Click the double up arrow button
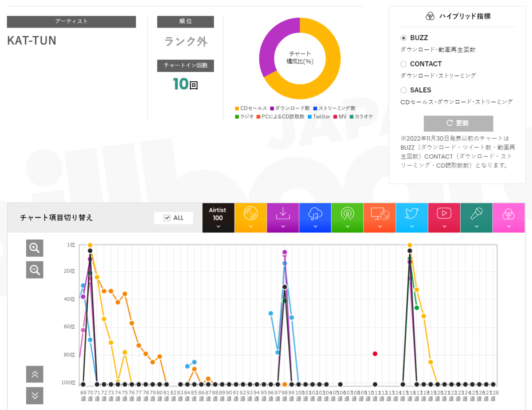This screenshot has height=410, width=532. pos(35,375)
